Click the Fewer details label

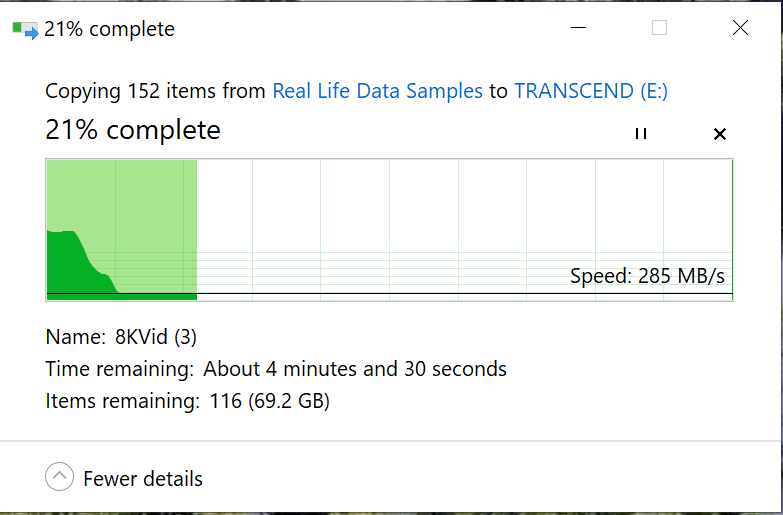click(143, 479)
